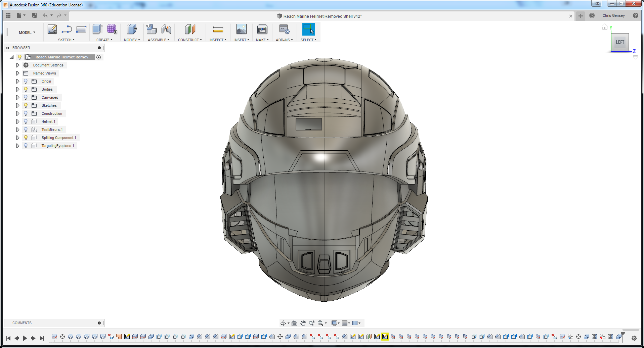Expand the Document Settings node
Screen dimensions: 644x348
click(x=17, y=65)
